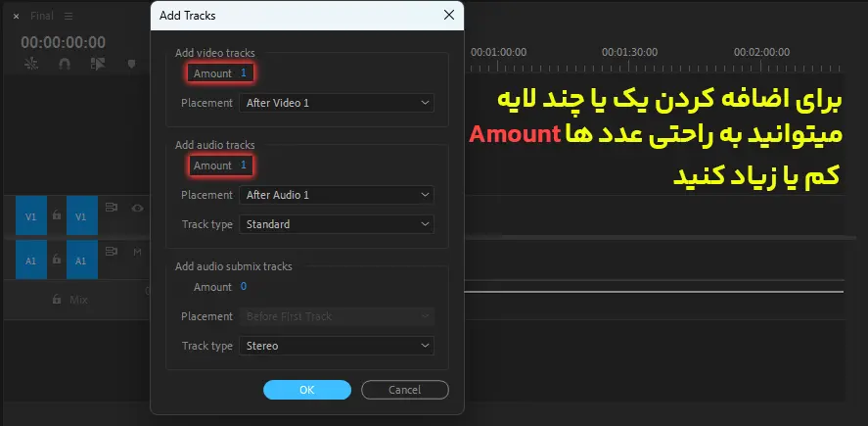Confirm Add Tracks with OK button

(307, 390)
